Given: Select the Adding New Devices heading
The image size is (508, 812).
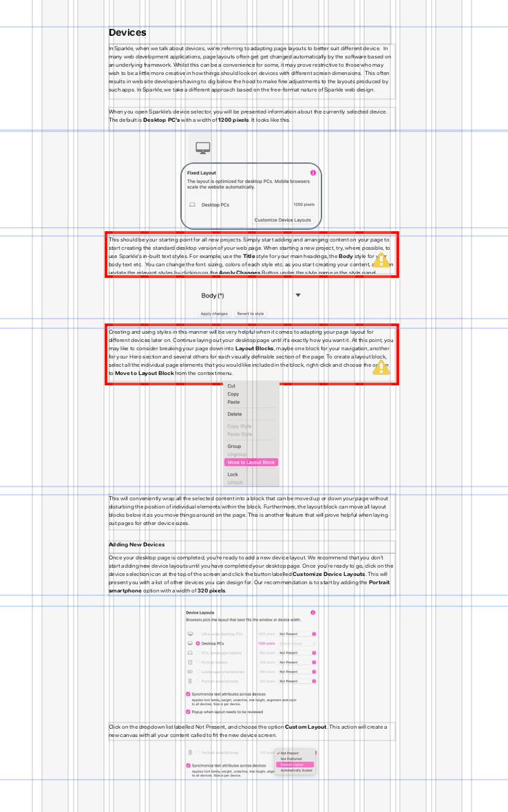Looking at the screenshot, I should tap(137, 544).
